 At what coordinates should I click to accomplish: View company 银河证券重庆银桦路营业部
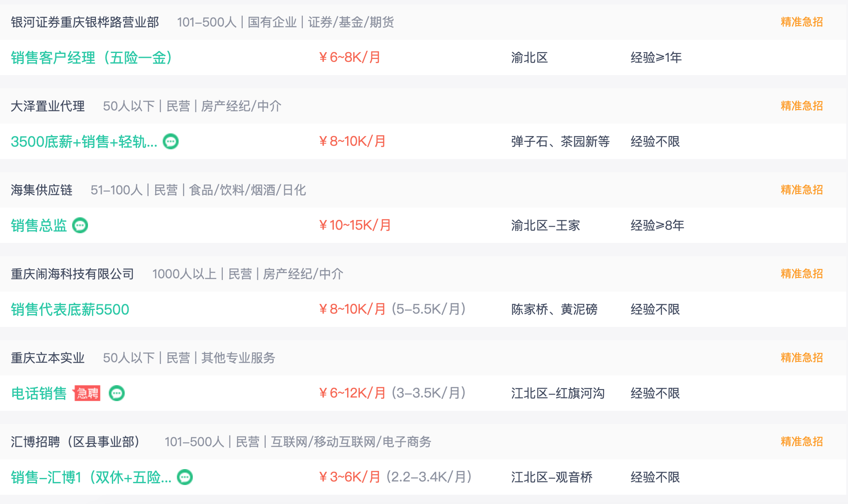coord(85,22)
